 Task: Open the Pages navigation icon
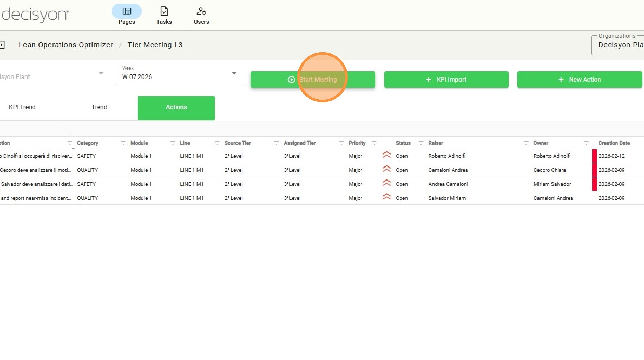coord(126,11)
